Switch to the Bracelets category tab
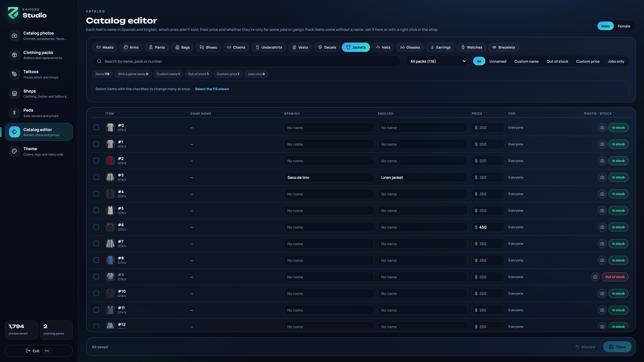Viewport: 644px width, 362px height. coord(504,47)
